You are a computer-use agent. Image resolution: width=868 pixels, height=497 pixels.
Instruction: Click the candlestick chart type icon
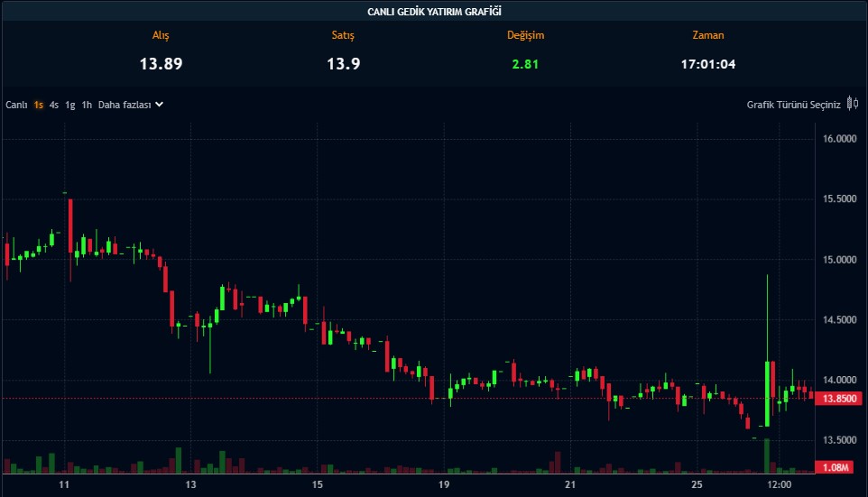point(853,105)
